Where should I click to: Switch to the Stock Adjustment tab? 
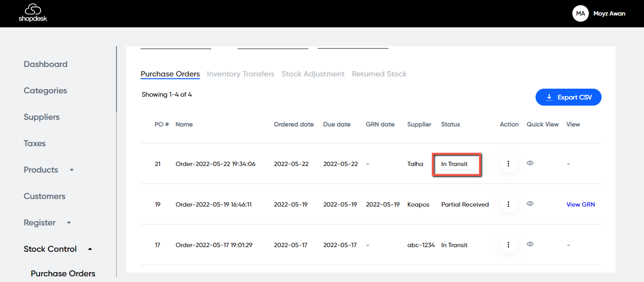[x=313, y=74]
